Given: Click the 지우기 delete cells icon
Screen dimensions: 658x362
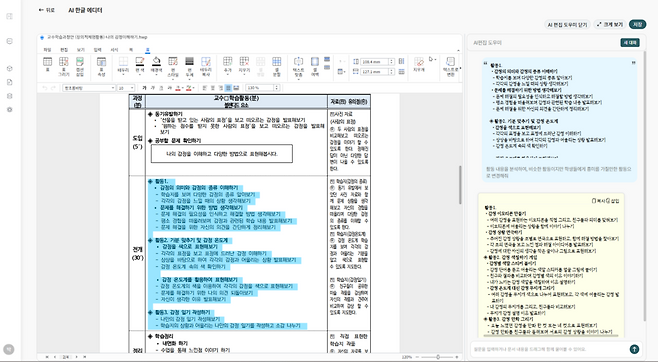Looking at the screenshot, I should (244, 62).
